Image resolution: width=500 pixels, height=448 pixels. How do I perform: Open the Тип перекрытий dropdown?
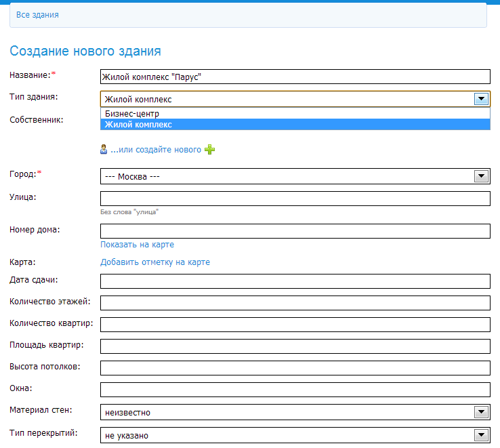point(295,435)
